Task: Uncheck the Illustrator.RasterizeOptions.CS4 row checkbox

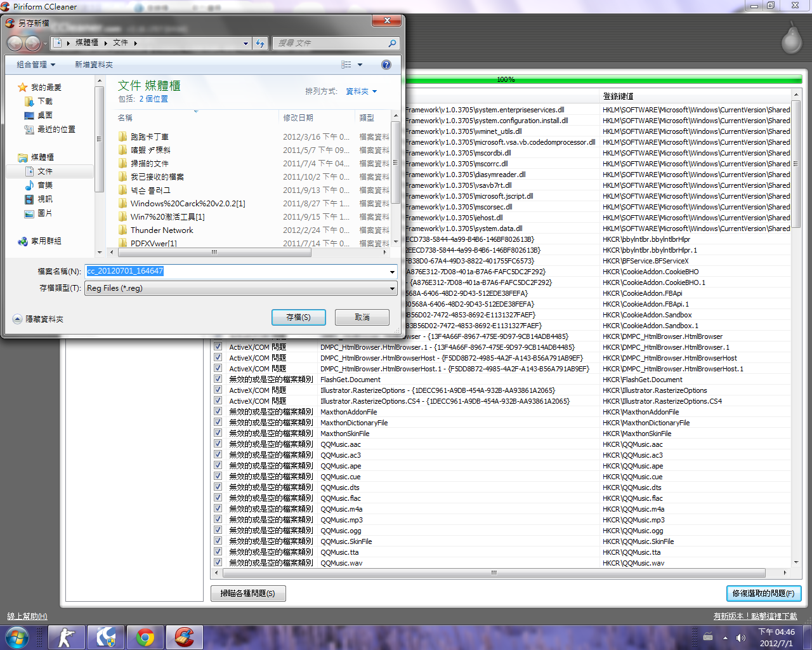Action: 218,401
